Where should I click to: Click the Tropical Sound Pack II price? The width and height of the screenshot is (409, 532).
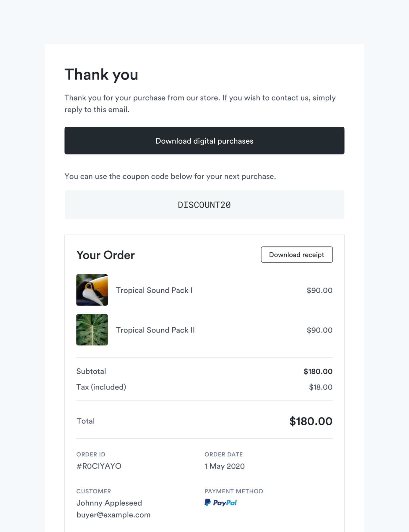click(319, 330)
